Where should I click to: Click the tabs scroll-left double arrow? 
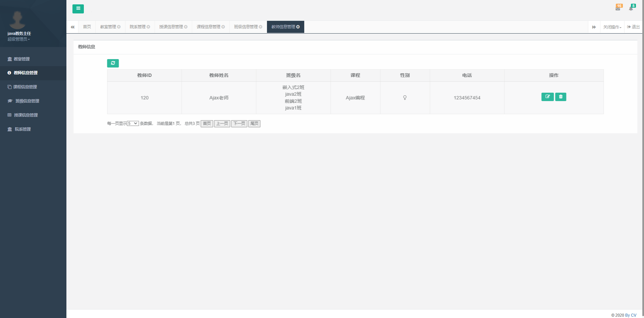tap(72, 27)
